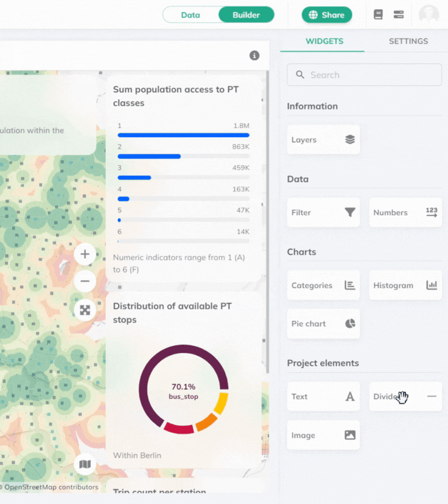The height and width of the screenshot is (504, 448).
Task: Click the widget Search field
Action: pyautogui.click(x=365, y=75)
